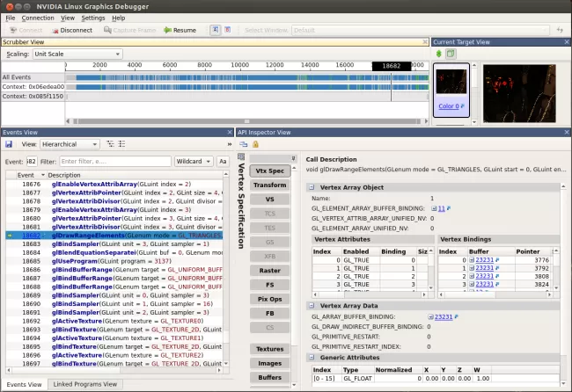Open the View menu
This screenshot has height=392, width=572.
pyautogui.click(x=68, y=18)
